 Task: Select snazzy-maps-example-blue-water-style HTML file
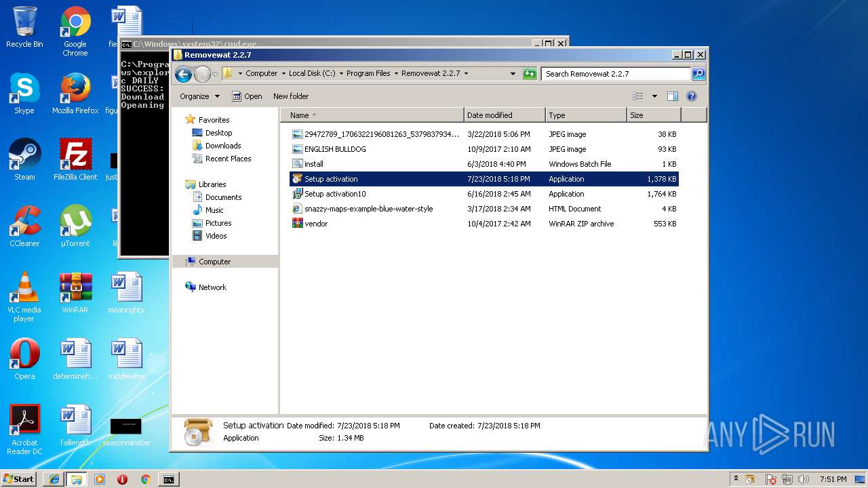tap(484, 209)
